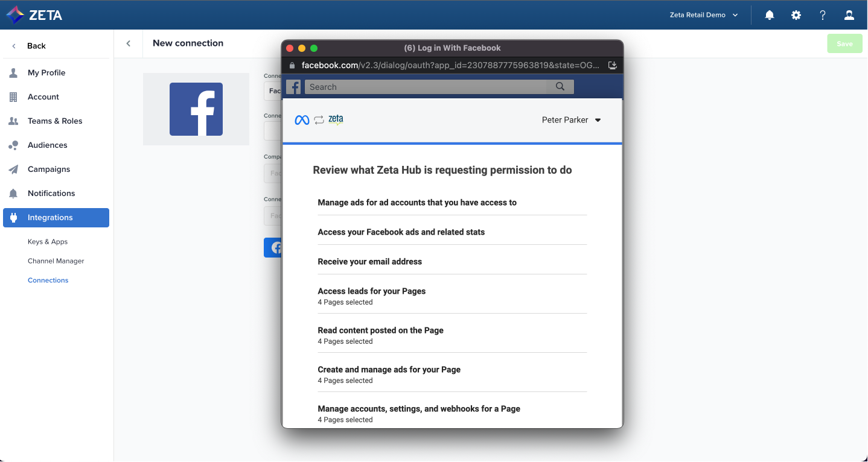Open the settings gear icon
The image size is (868, 462).
796,15
